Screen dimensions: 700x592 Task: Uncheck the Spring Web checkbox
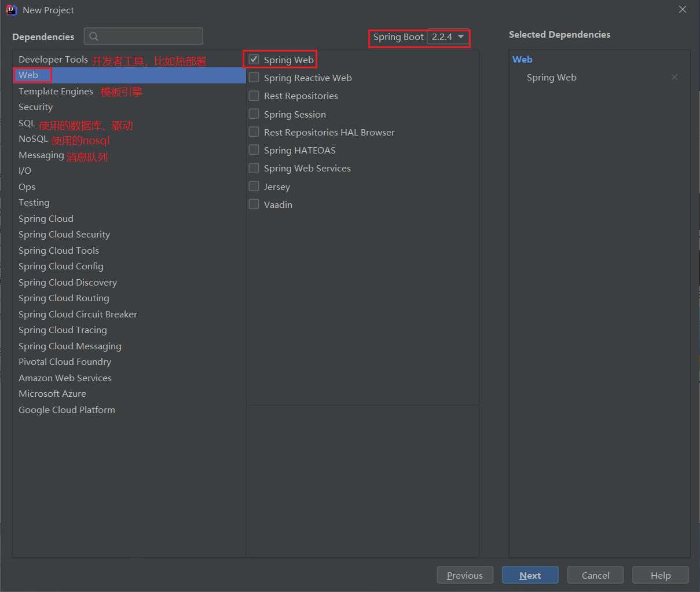click(x=254, y=59)
